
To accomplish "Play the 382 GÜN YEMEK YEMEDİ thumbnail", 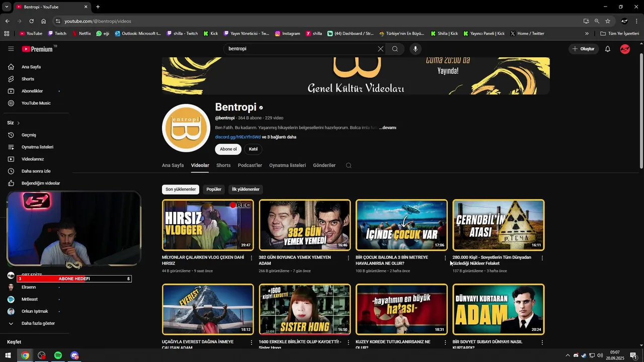I will (305, 225).
